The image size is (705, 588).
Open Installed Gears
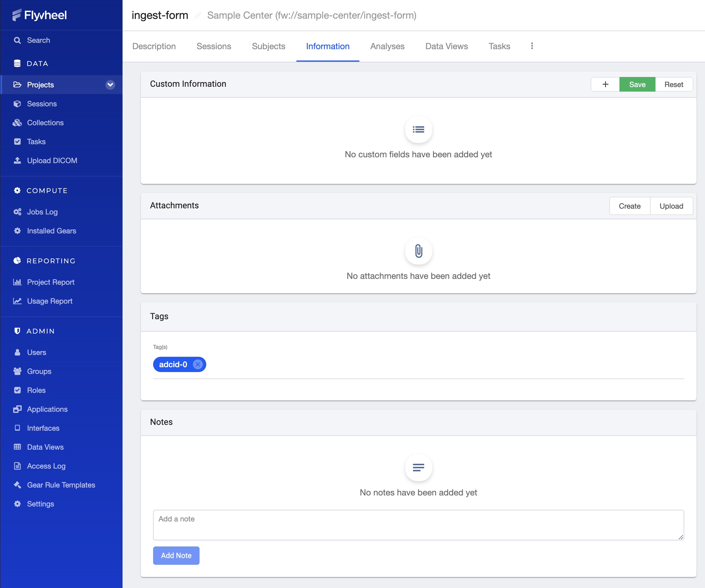tap(51, 231)
